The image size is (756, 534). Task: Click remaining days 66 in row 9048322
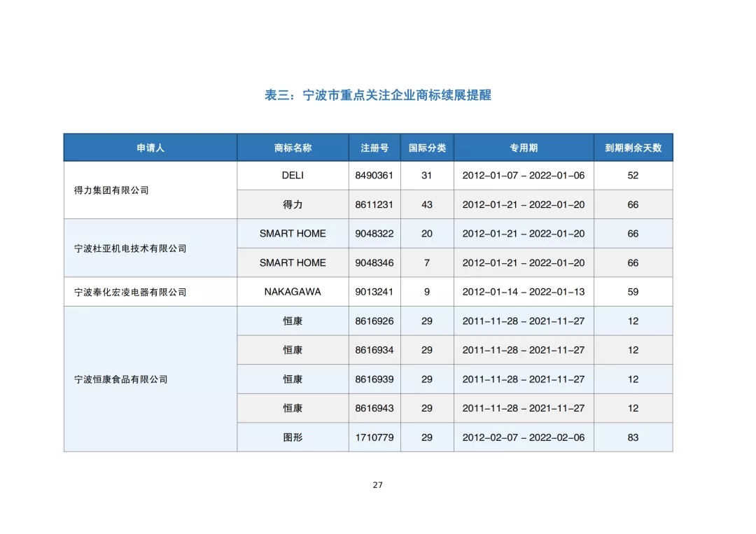pos(633,234)
